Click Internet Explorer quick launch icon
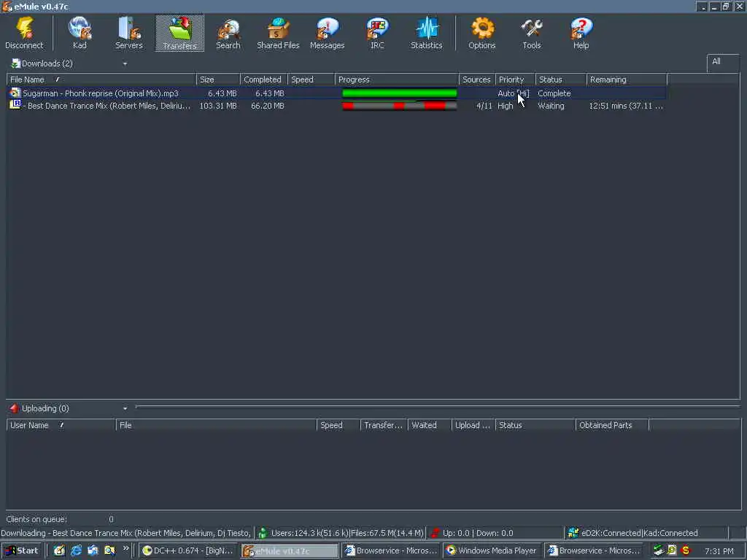Image resolution: width=747 pixels, height=560 pixels. tap(76, 551)
